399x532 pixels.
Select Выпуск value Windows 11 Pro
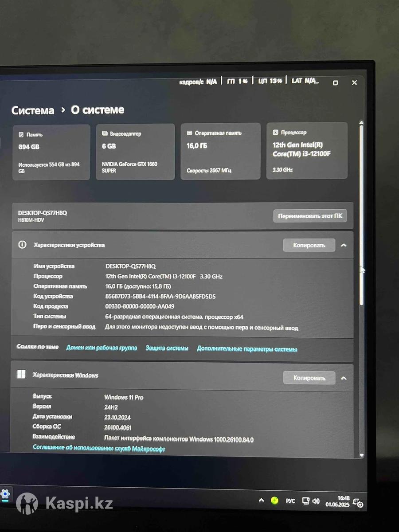pos(124,397)
